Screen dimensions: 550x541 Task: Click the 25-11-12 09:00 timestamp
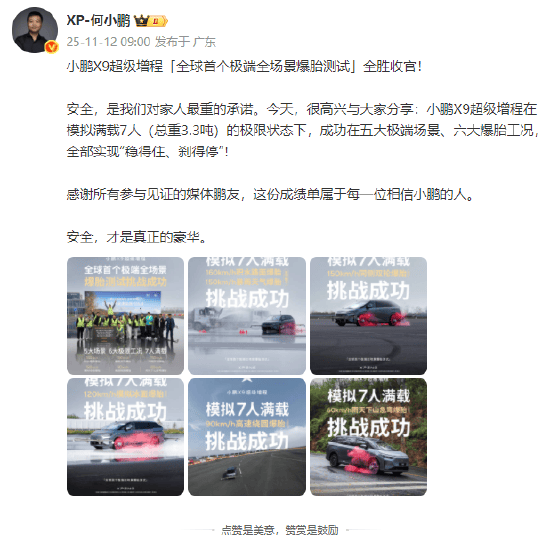point(108,42)
